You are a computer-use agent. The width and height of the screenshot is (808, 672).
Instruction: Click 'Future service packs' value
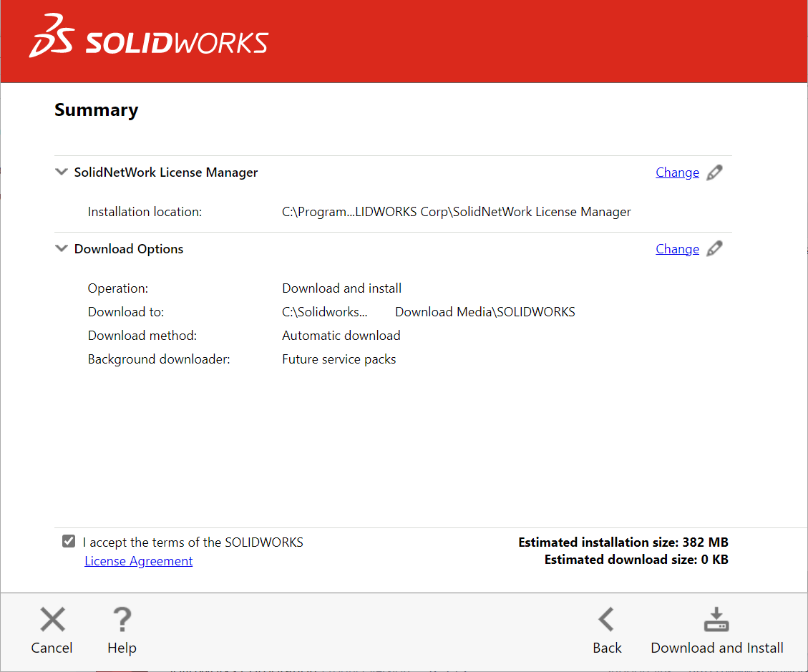[x=339, y=359]
